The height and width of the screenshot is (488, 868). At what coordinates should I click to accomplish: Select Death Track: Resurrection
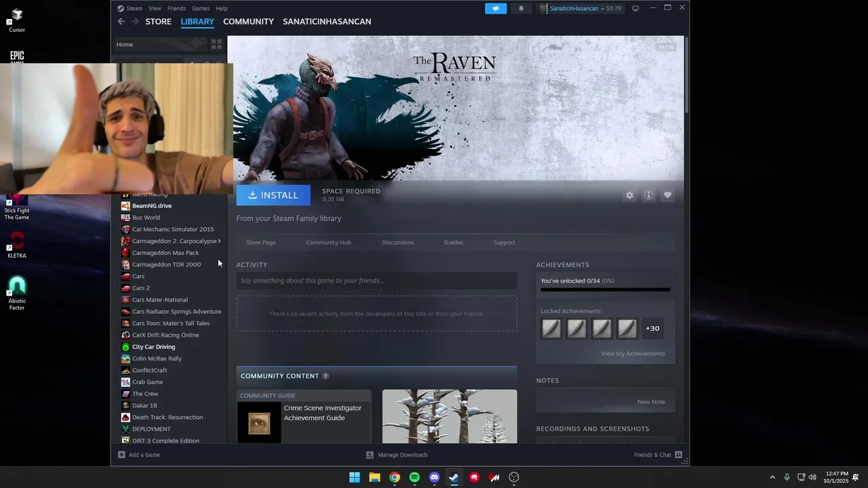(x=167, y=417)
